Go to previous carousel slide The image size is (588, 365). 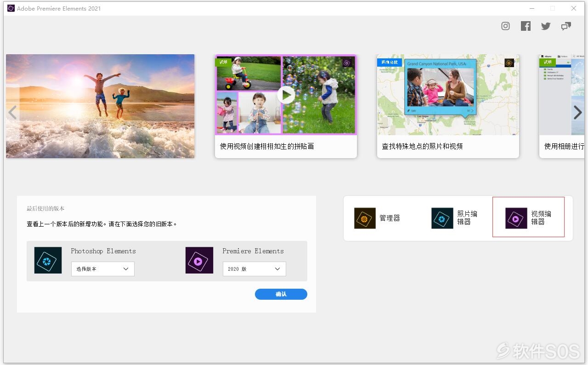click(12, 112)
